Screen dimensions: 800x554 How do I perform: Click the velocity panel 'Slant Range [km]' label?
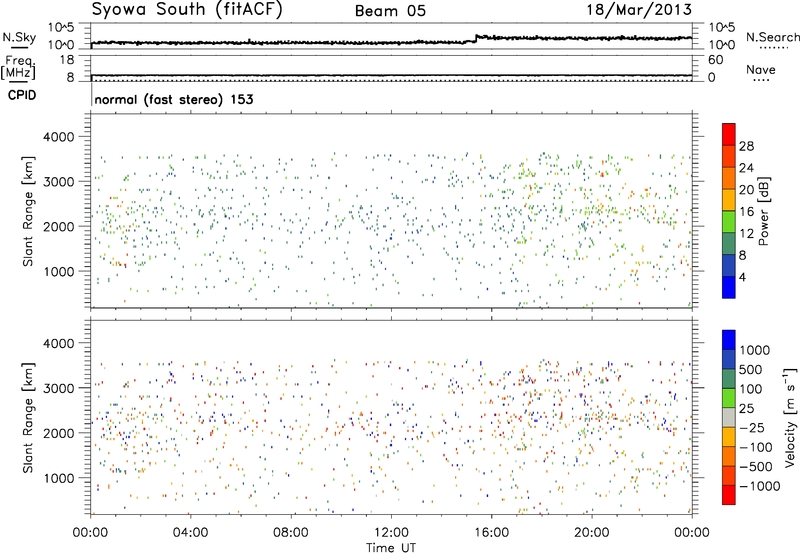pyautogui.click(x=28, y=417)
